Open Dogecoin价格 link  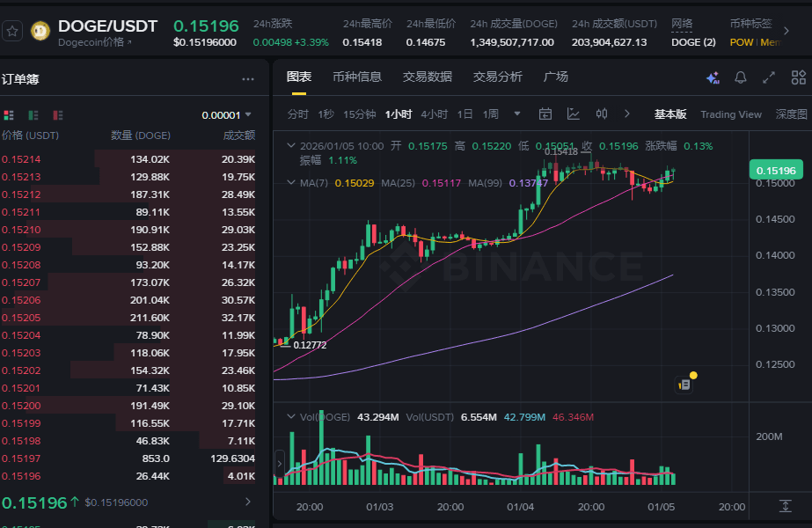click(95, 42)
